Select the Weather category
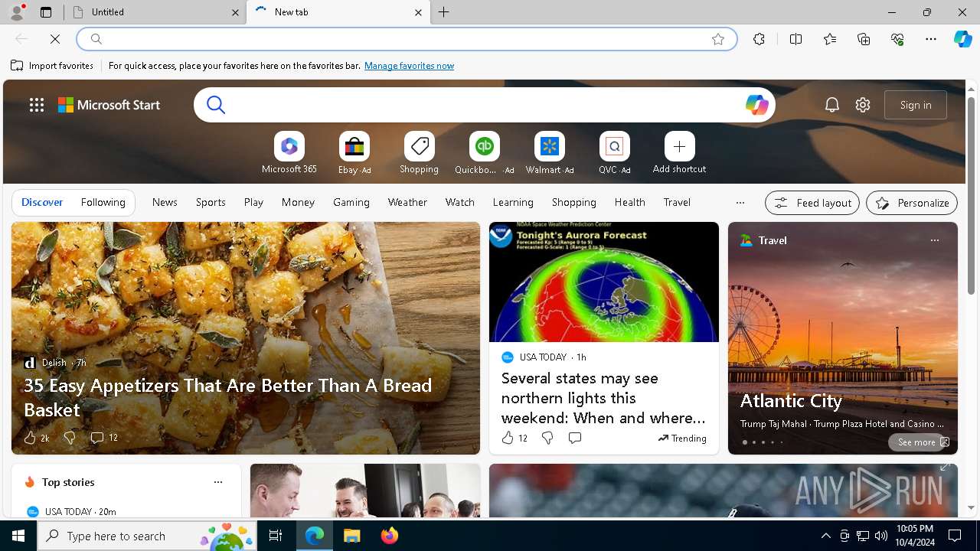Screen dimensions: 980x551 pyautogui.click(x=407, y=202)
